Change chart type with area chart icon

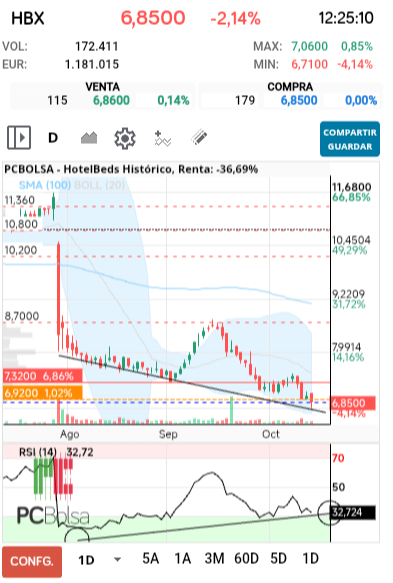pos(89,138)
